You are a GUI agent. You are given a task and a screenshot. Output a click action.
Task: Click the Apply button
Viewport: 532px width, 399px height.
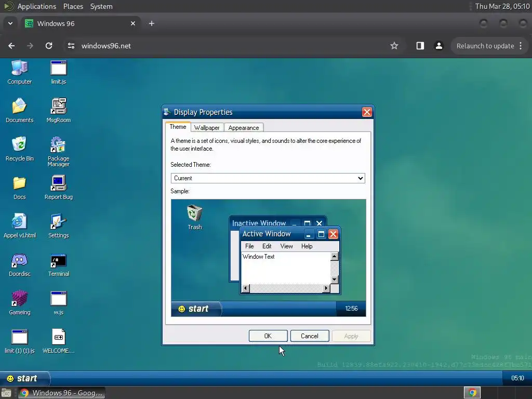click(351, 336)
